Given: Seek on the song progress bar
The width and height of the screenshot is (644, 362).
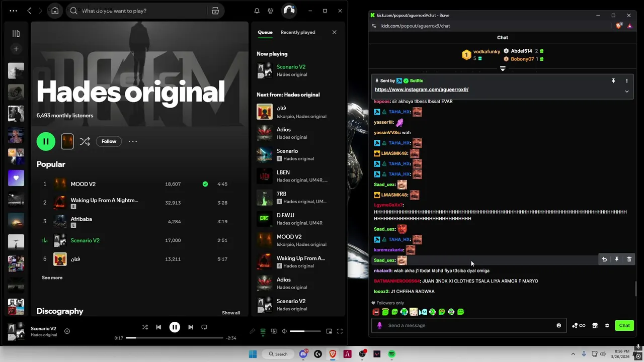Looking at the screenshot, I should click(x=174, y=338).
